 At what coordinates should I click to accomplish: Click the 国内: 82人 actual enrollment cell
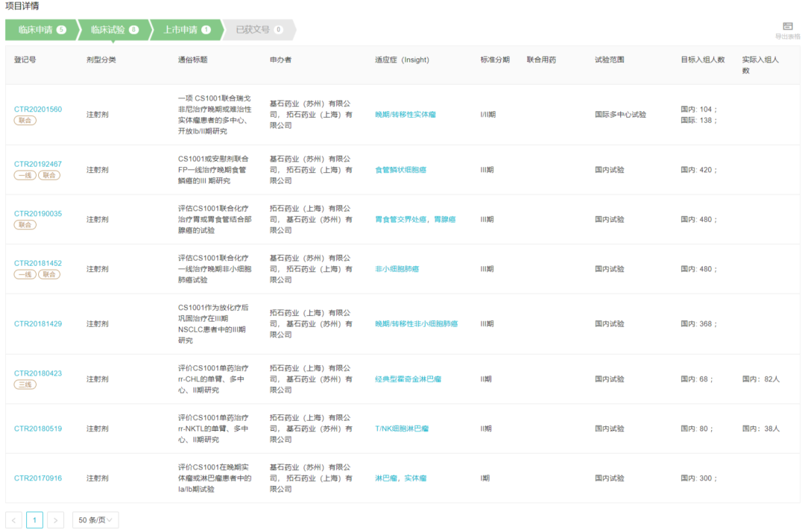click(x=761, y=379)
